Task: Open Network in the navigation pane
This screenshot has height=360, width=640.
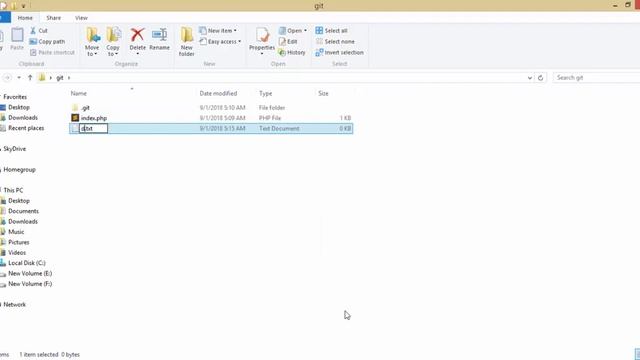Action: click(15, 304)
